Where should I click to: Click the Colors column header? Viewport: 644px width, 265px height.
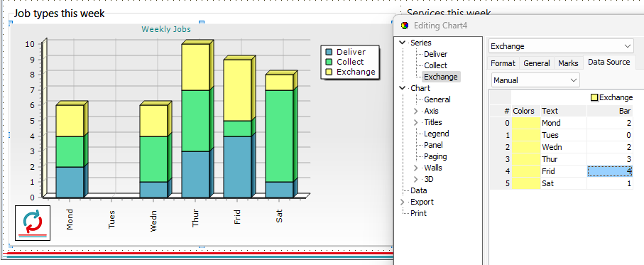[x=525, y=111]
